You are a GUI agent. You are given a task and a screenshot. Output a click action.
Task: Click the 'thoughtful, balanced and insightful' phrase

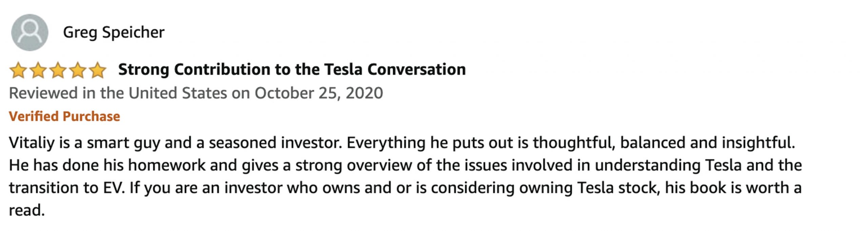(x=664, y=143)
